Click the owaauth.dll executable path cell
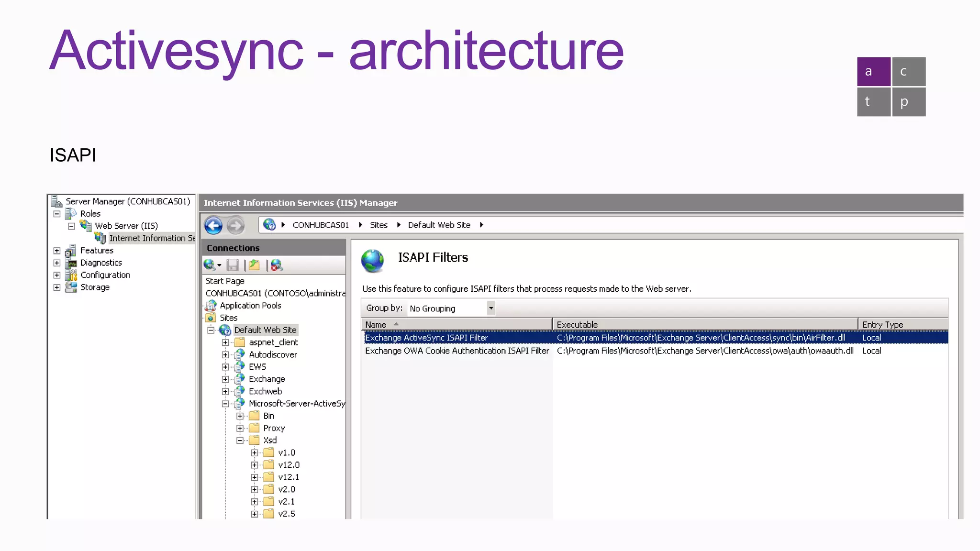Viewport: 980px width, 551px height. point(705,351)
